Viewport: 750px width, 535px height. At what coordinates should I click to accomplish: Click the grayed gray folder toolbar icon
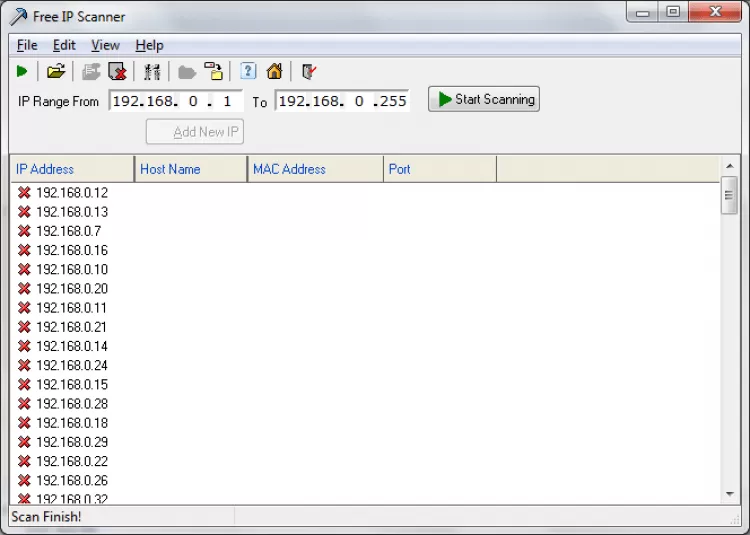click(187, 73)
